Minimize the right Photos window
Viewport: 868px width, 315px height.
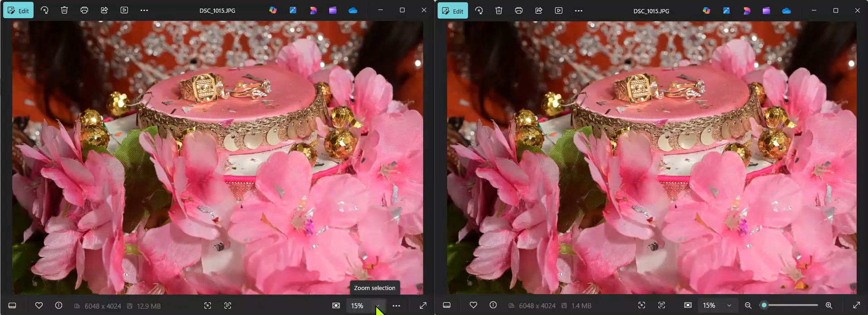click(814, 10)
